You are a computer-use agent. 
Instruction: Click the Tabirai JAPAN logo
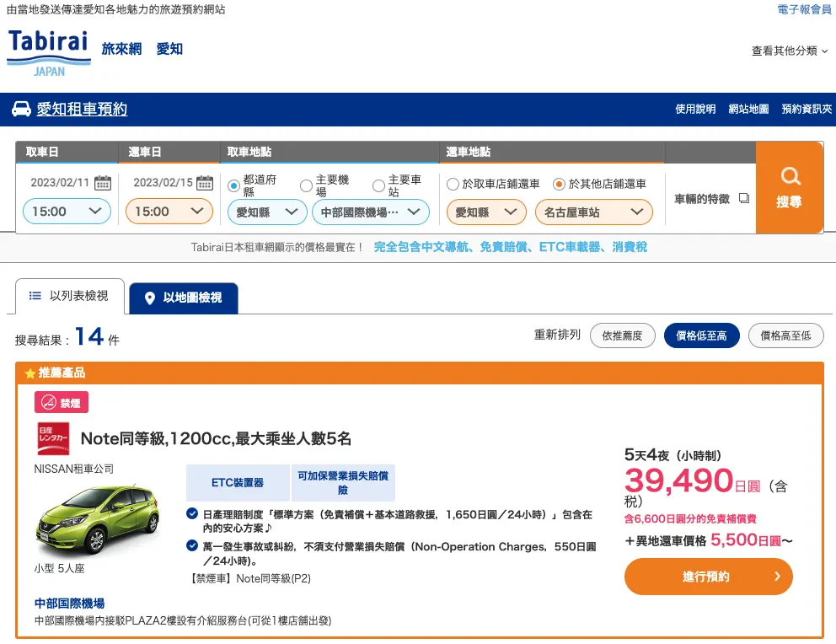48,51
